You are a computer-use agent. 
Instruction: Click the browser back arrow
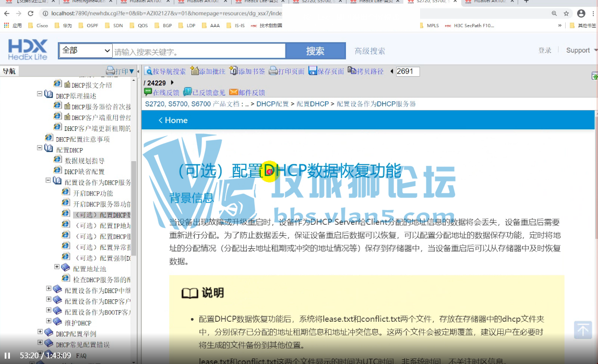click(7, 14)
